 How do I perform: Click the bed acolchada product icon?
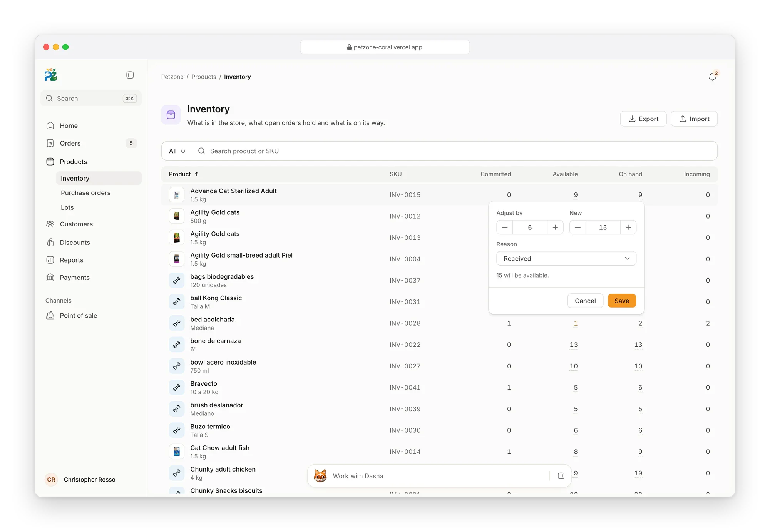[x=177, y=323]
